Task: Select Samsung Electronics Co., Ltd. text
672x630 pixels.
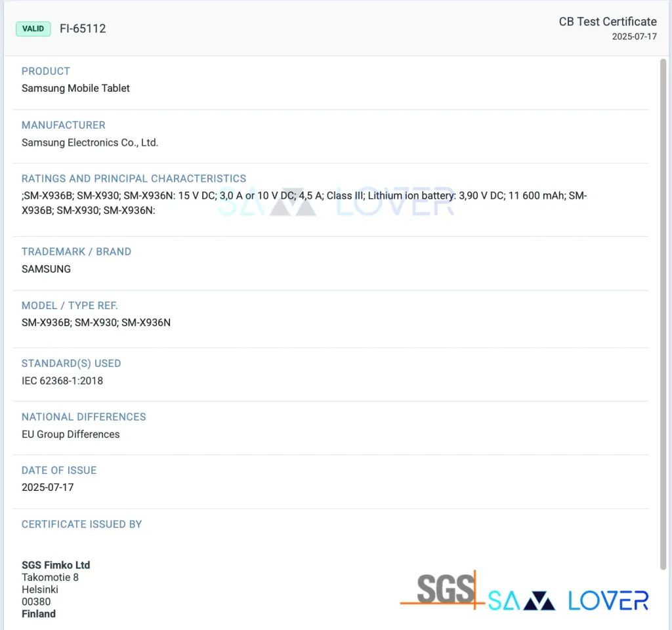Action: click(x=90, y=142)
